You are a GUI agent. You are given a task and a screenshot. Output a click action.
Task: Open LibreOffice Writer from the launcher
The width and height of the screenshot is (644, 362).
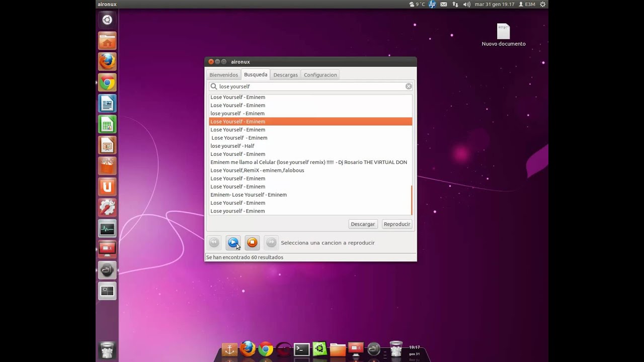[107, 104]
